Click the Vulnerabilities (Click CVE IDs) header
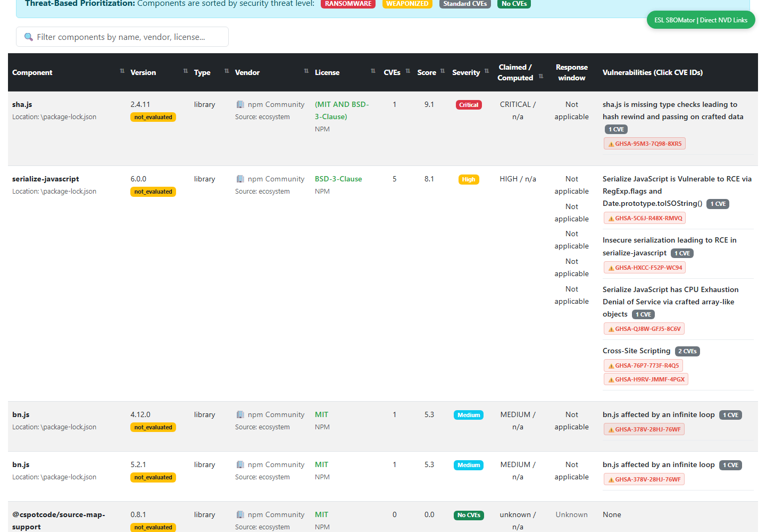Image resolution: width=766 pixels, height=532 pixels. [653, 72]
